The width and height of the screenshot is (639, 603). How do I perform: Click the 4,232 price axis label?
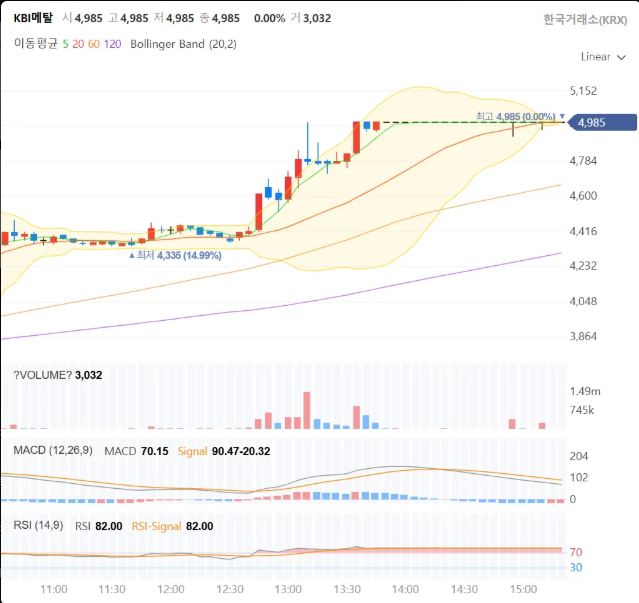(583, 266)
